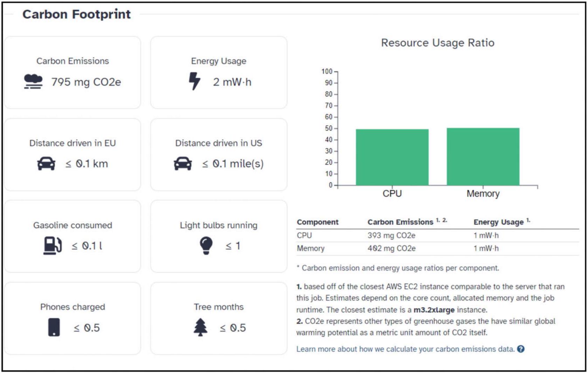Click the car icon for US distance
Screen dimensions: 588x374
183,164
